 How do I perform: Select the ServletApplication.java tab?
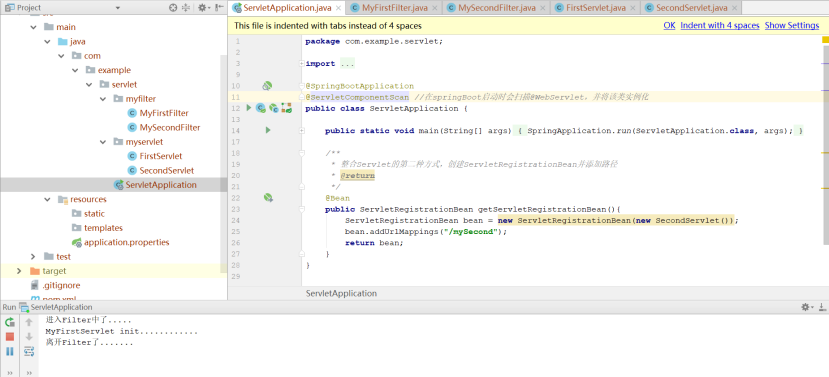(288, 8)
